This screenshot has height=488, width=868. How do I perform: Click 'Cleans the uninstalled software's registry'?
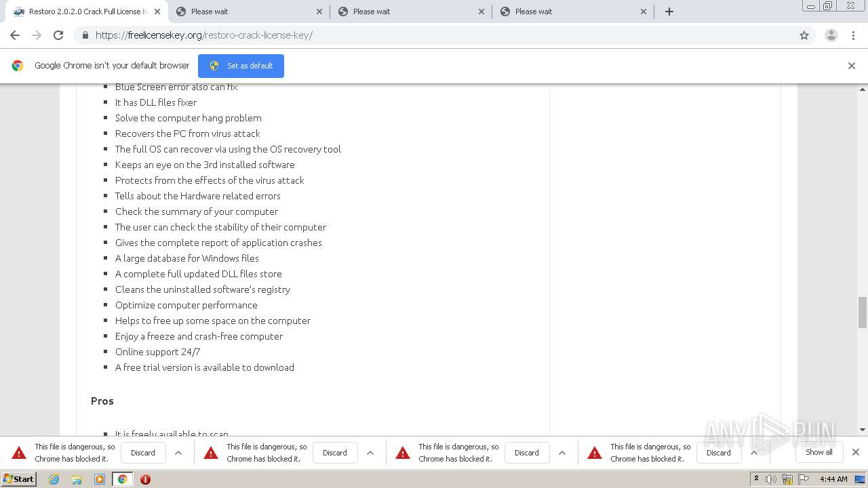click(203, 289)
